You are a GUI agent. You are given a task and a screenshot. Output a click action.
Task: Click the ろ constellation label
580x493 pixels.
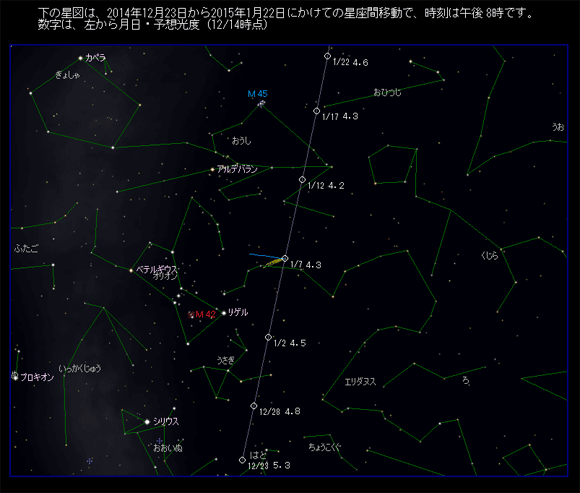click(466, 381)
